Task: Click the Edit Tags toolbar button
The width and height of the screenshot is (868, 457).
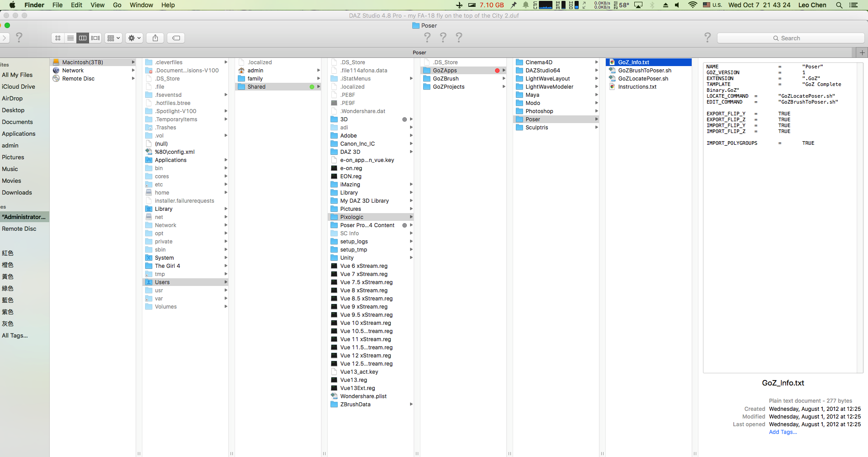Action: tap(176, 38)
